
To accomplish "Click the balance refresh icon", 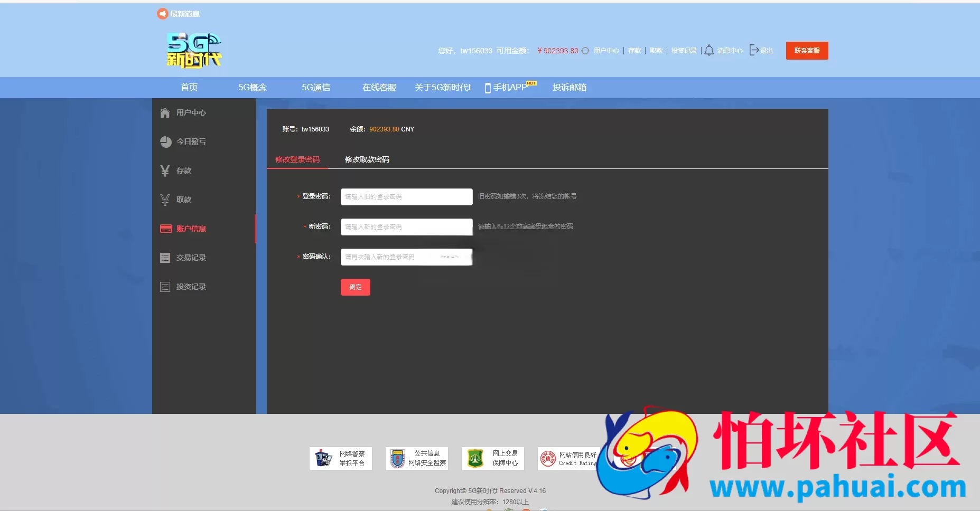I will tap(585, 51).
